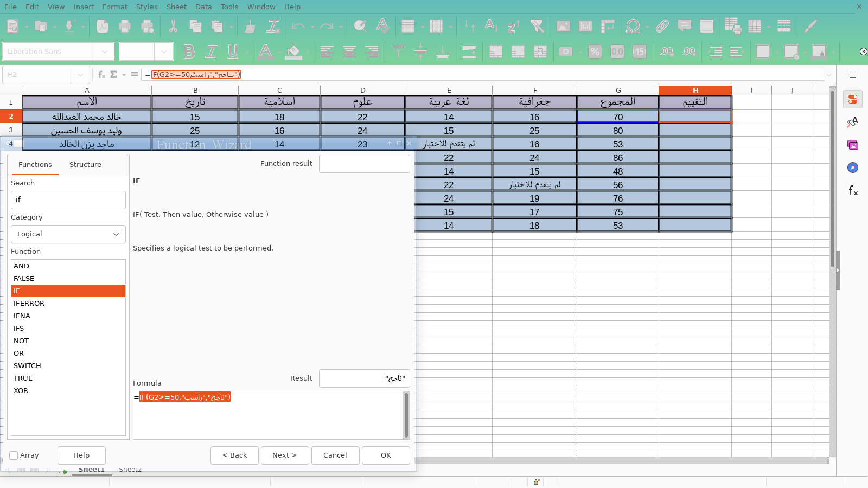Click the Cancel button in wizard
Image resolution: width=868 pixels, height=488 pixels.
point(335,455)
